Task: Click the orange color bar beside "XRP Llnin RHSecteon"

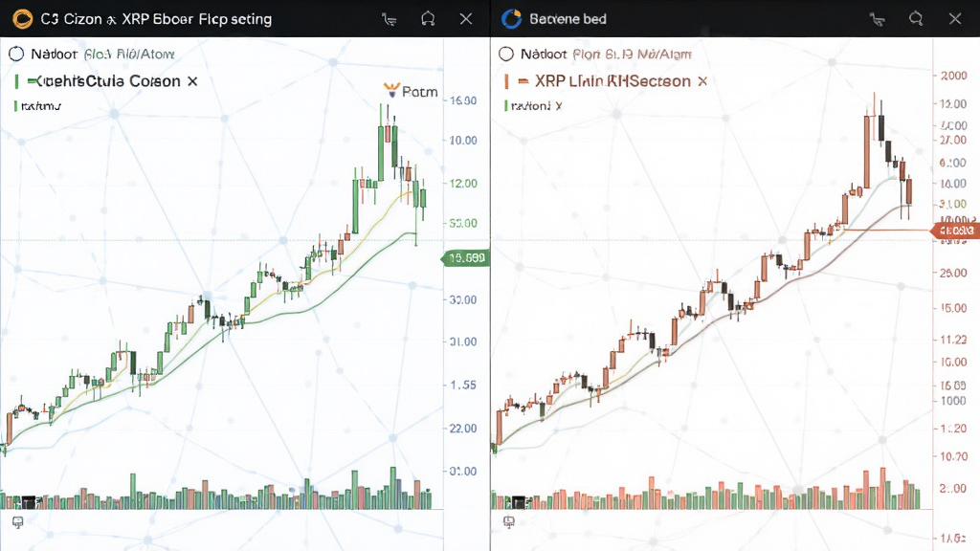Action: click(x=506, y=81)
